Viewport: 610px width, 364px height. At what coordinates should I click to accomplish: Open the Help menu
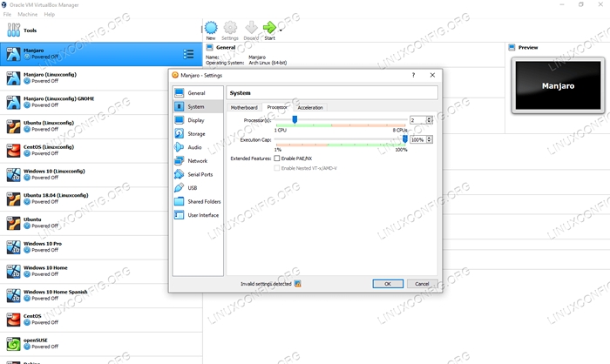[50, 15]
